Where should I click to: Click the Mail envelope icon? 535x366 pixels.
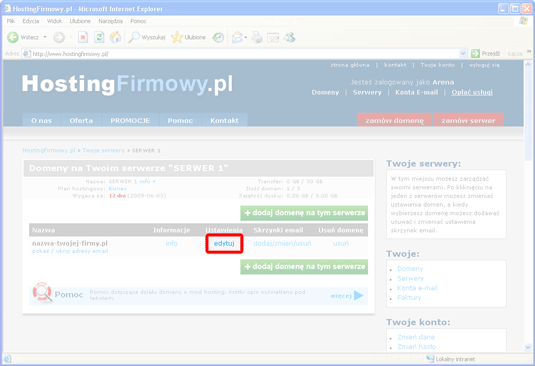click(x=237, y=37)
